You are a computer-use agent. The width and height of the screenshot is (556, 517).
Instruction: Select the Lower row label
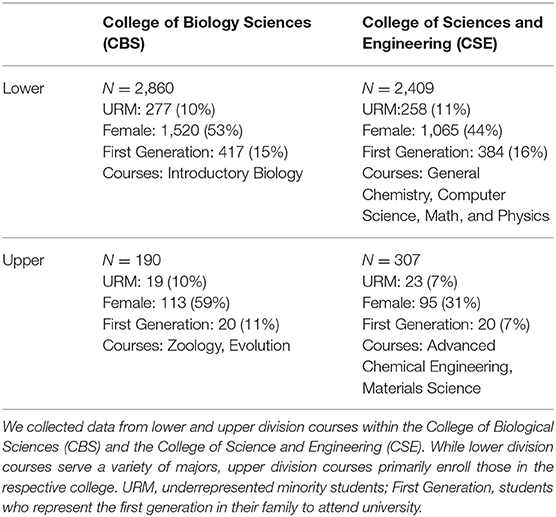click(x=23, y=88)
